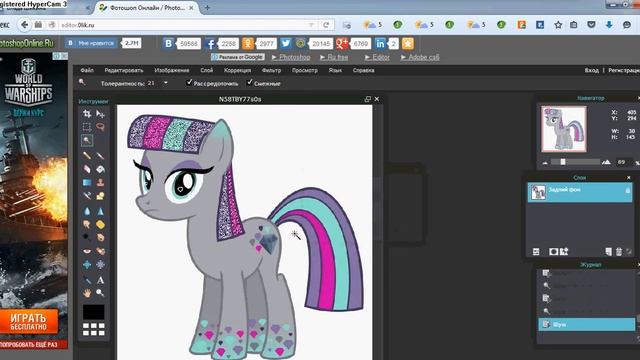Move the Navigator zoom slider handle
Image resolution: width=640 pixels, height=360 pixels.
pyautogui.click(x=563, y=162)
